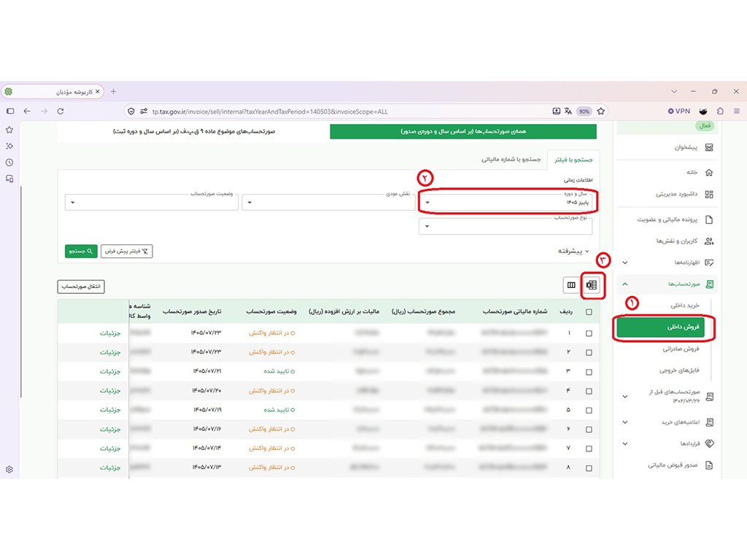The image size is (747, 560).
Task: Reload the current browser page
Action: coord(61,112)
